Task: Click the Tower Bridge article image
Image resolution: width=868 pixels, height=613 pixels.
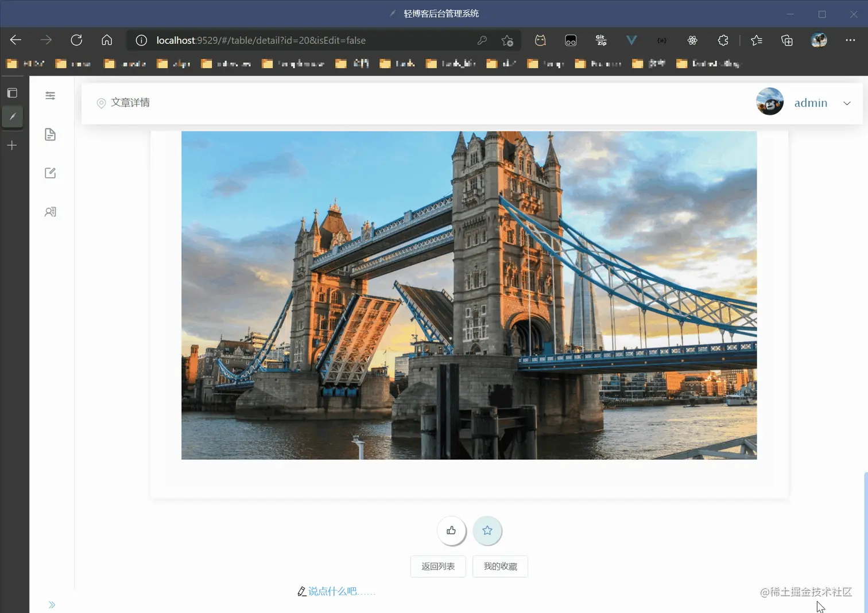Action: pyautogui.click(x=469, y=295)
